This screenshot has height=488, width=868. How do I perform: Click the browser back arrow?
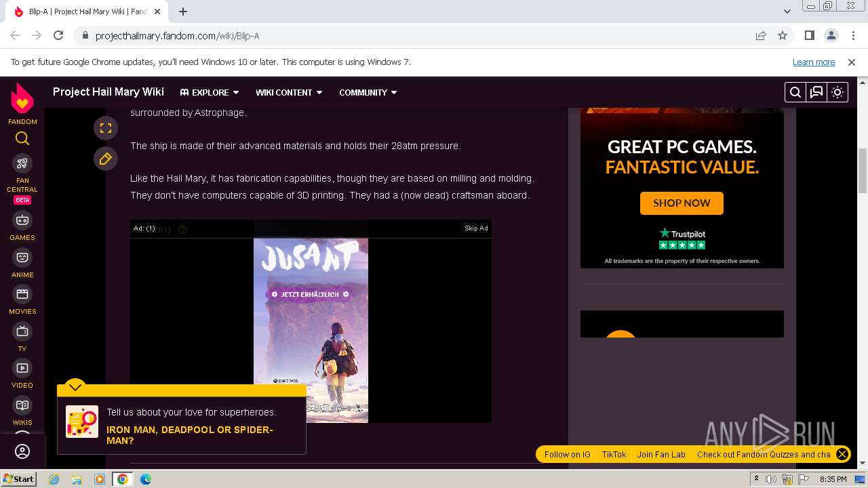pos(15,35)
